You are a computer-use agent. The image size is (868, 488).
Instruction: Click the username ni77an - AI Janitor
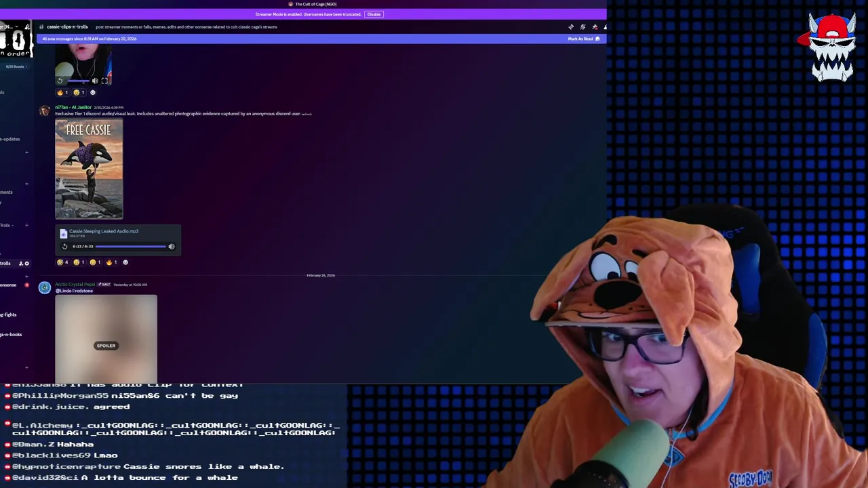point(73,107)
